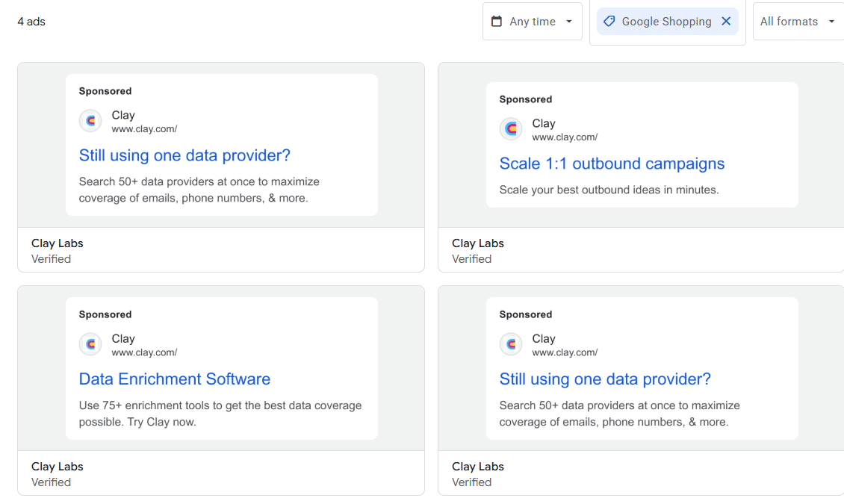Select the Google Shopping filter chip label
The height and width of the screenshot is (504, 844).
click(x=666, y=22)
